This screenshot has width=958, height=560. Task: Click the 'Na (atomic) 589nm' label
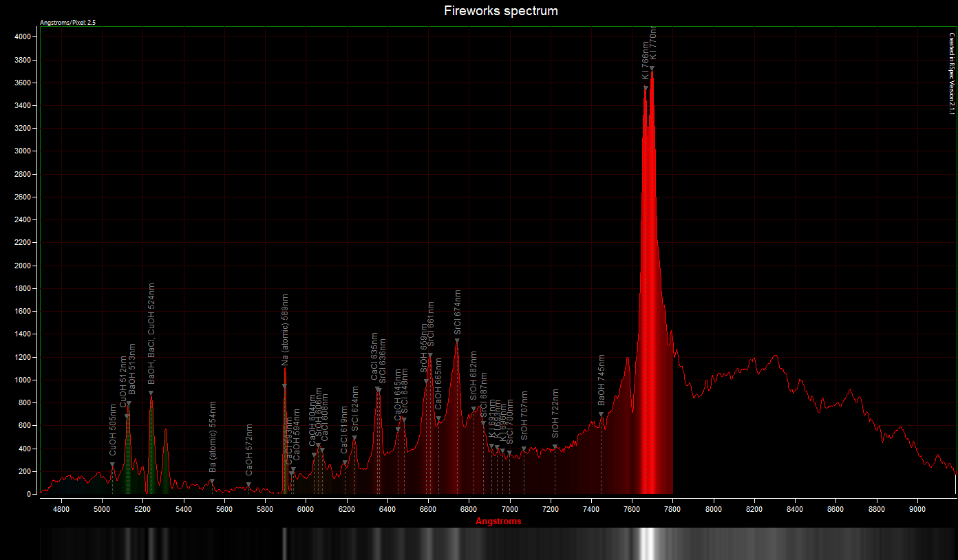coord(285,329)
